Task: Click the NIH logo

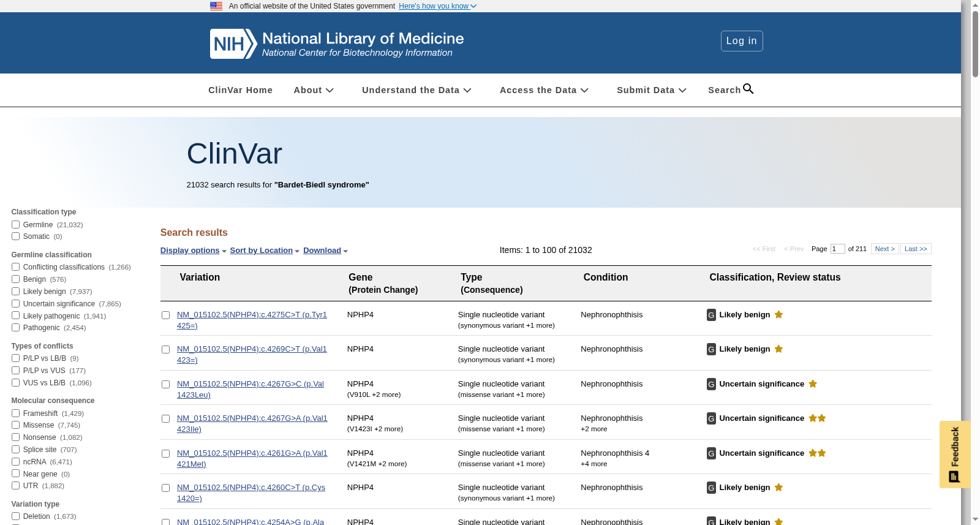Action: click(x=233, y=43)
